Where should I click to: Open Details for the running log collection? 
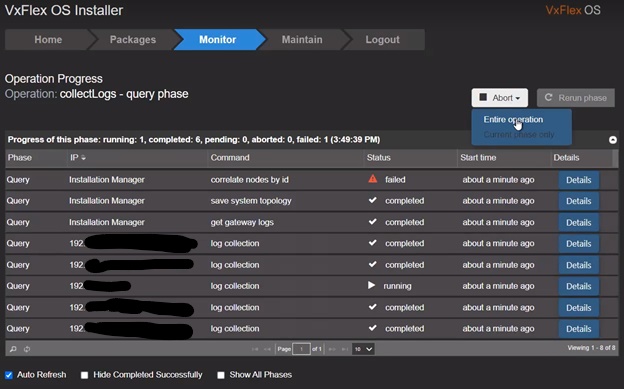tap(578, 286)
